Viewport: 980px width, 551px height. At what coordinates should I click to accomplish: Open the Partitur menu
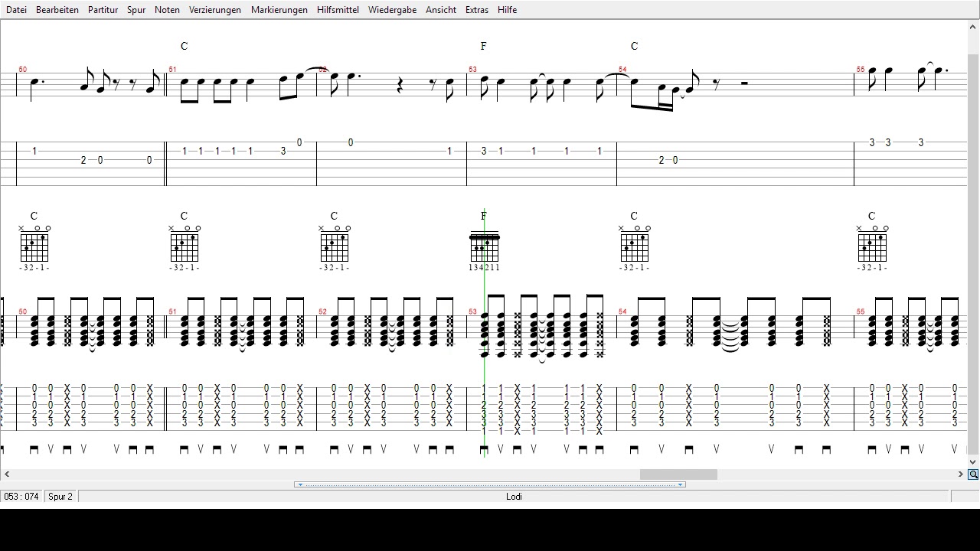[103, 10]
